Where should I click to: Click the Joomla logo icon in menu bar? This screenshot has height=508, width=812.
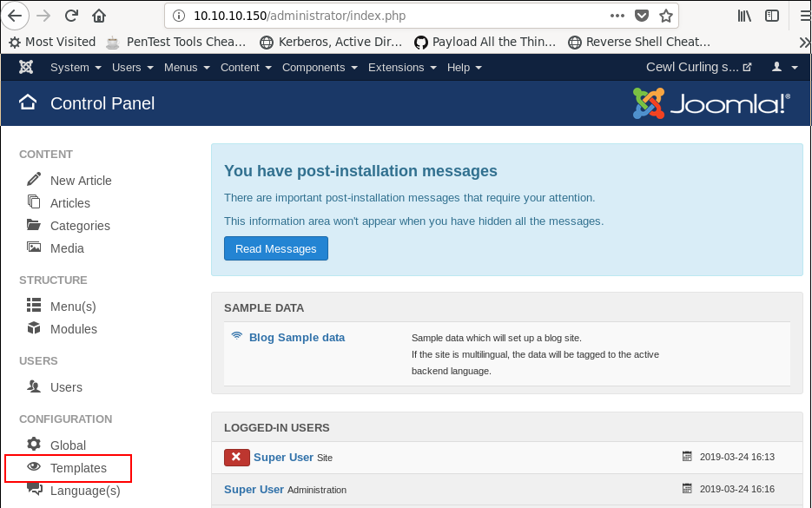26,68
